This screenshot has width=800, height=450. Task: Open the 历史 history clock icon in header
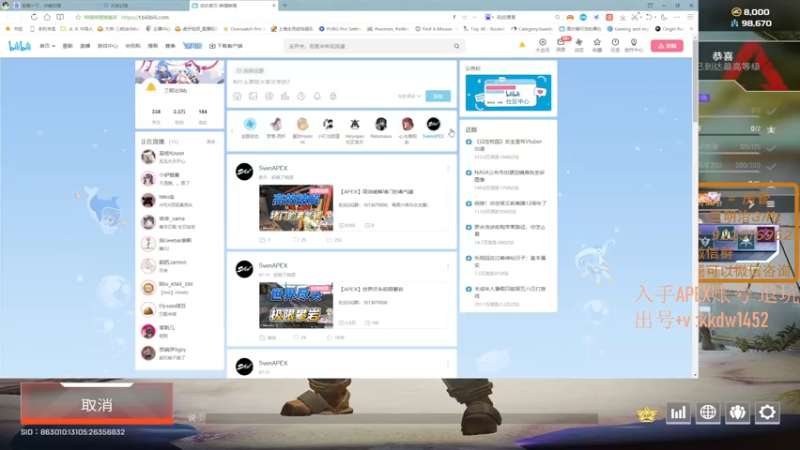[615, 45]
